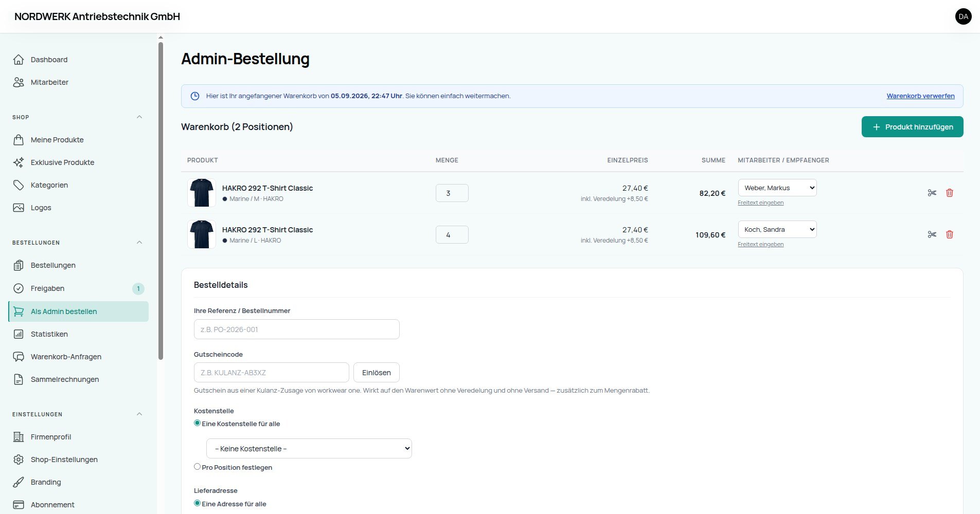Click the sidebar vertical scrollbar
The width and height of the screenshot is (980, 514).
[161, 200]
